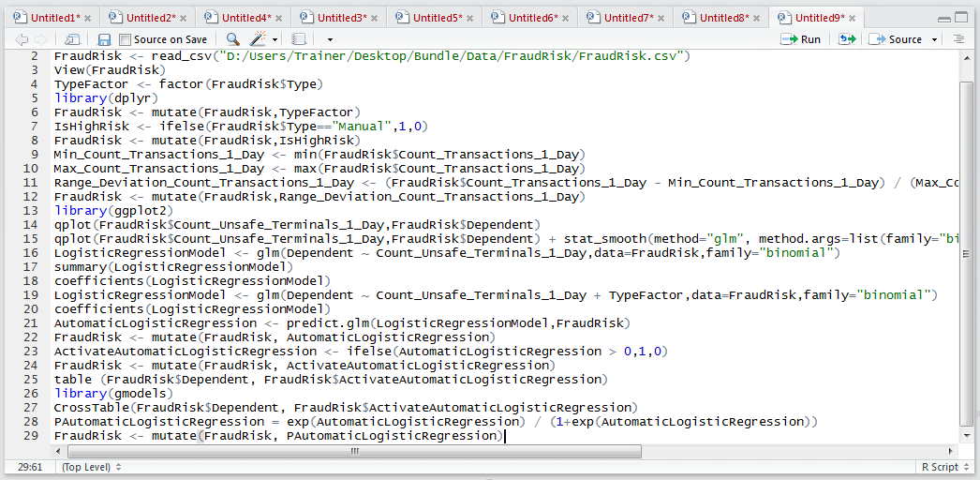Click the Save document disk icon
Image resolution: width=980 pixels, height=480 pixels.
click(x=104, y=39)
